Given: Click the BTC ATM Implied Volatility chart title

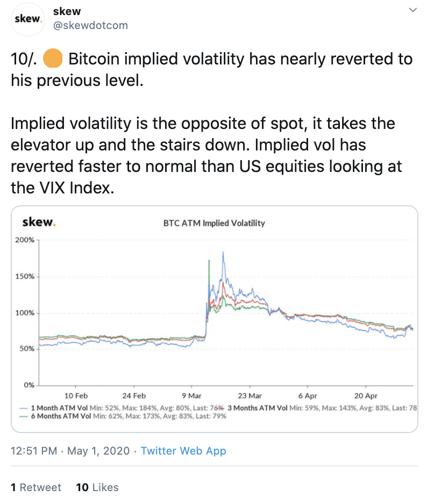Looking at the screenshot, I should [214, 223].
